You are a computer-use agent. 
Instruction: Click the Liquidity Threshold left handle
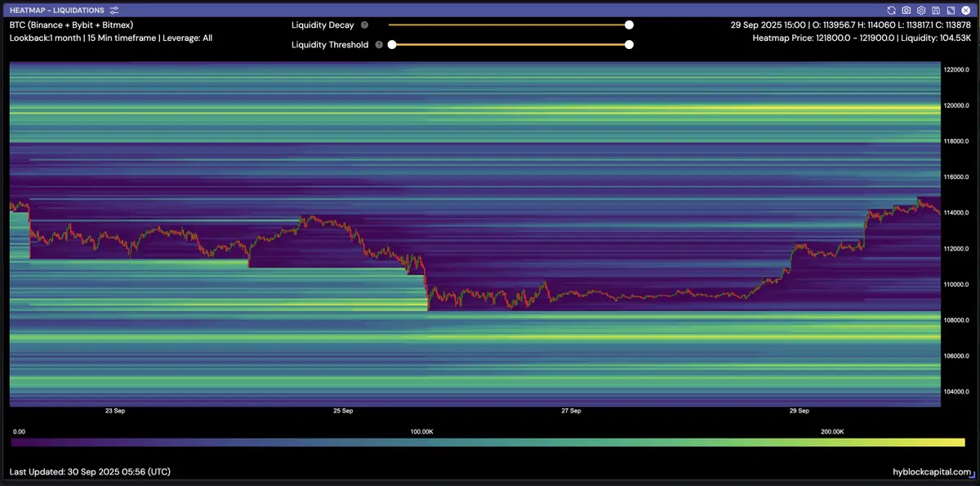click(392, 45)
